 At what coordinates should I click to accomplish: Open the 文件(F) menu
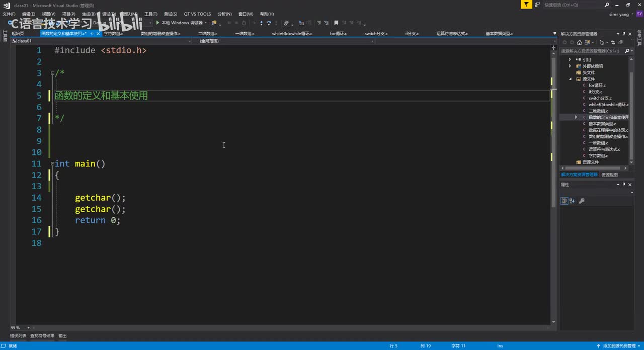pyautogui.click(x=9, y=14)
